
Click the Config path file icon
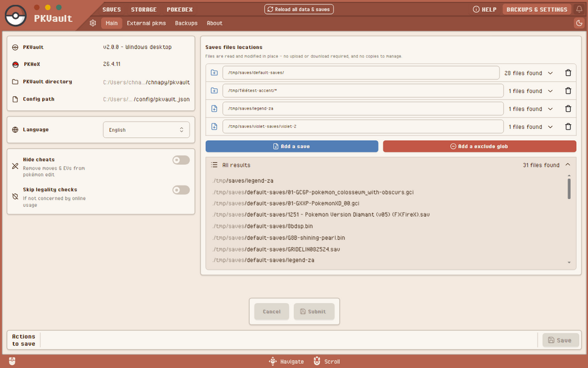(15, 99)
